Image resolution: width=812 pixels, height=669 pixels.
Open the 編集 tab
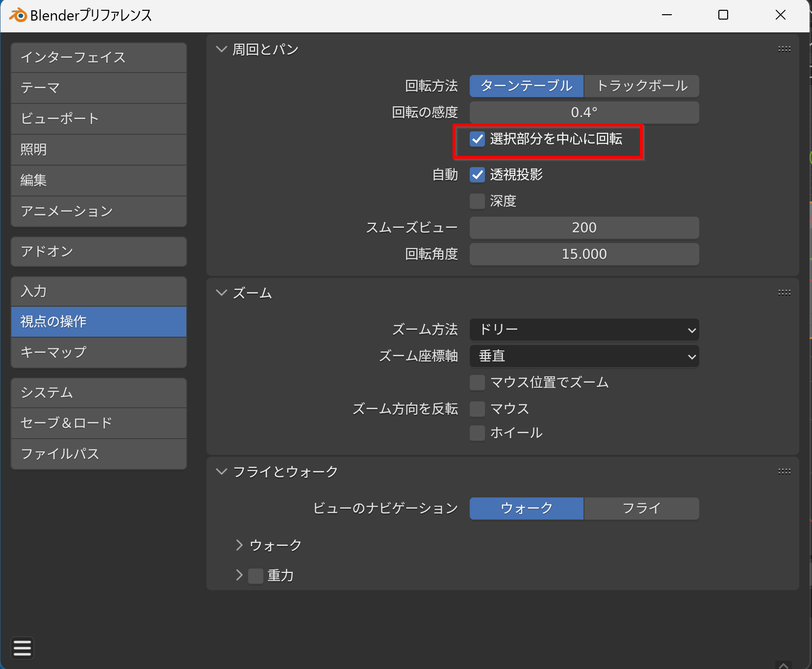99,180
